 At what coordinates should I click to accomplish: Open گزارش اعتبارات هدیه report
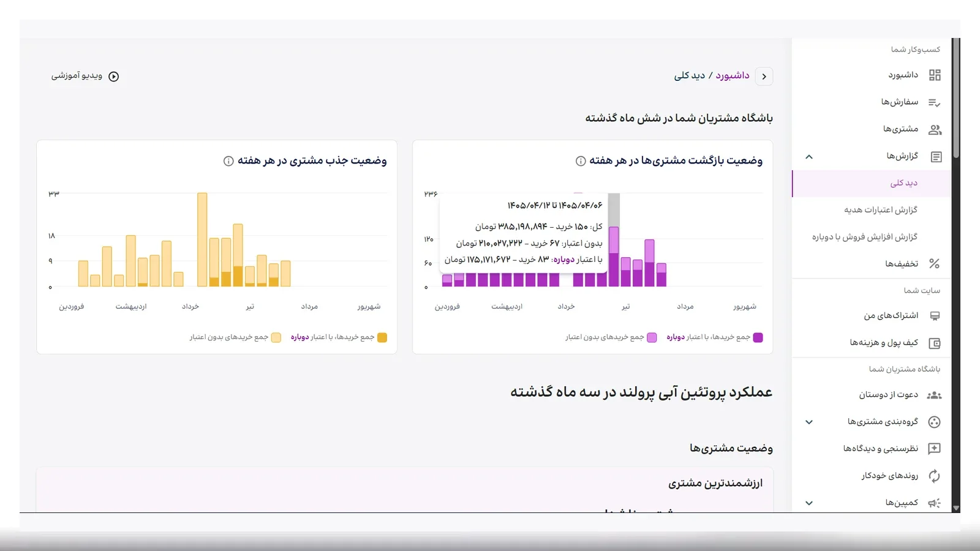(x=880, y=210)
